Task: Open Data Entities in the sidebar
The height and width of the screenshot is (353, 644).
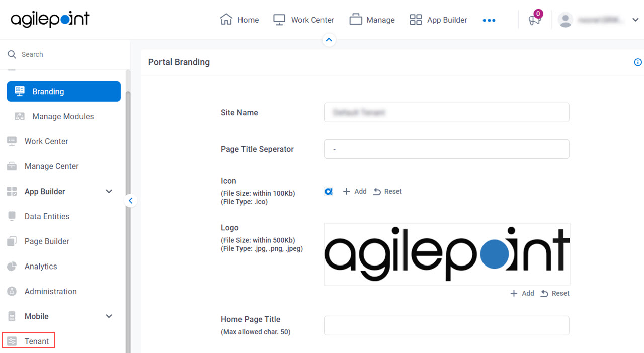Action: pos(47,216)
